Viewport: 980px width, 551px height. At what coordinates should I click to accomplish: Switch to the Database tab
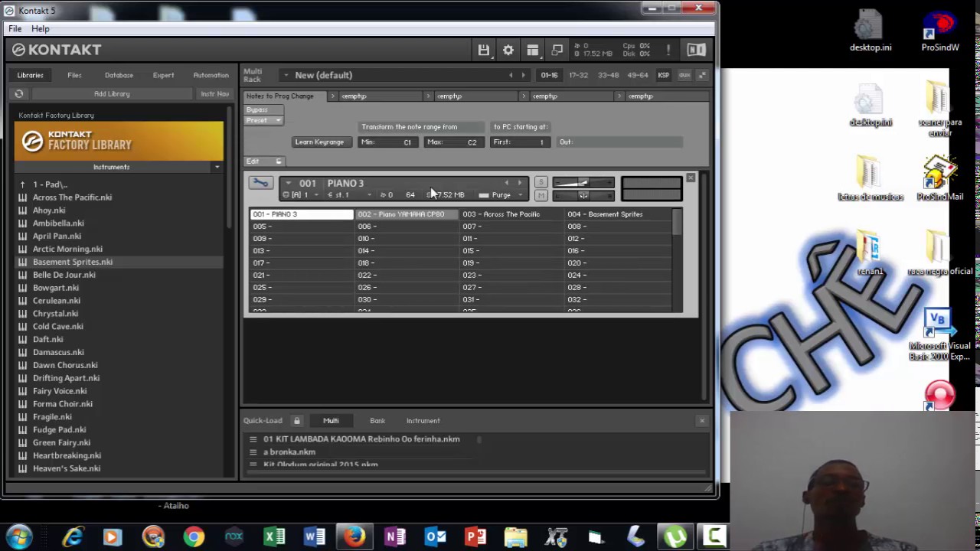tap(119, 75)
